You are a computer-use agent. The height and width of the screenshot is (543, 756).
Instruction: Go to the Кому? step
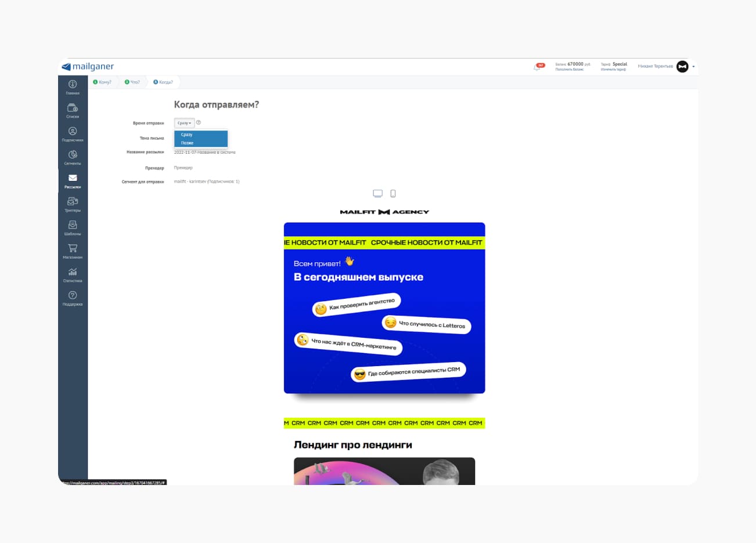coord(102,82)
